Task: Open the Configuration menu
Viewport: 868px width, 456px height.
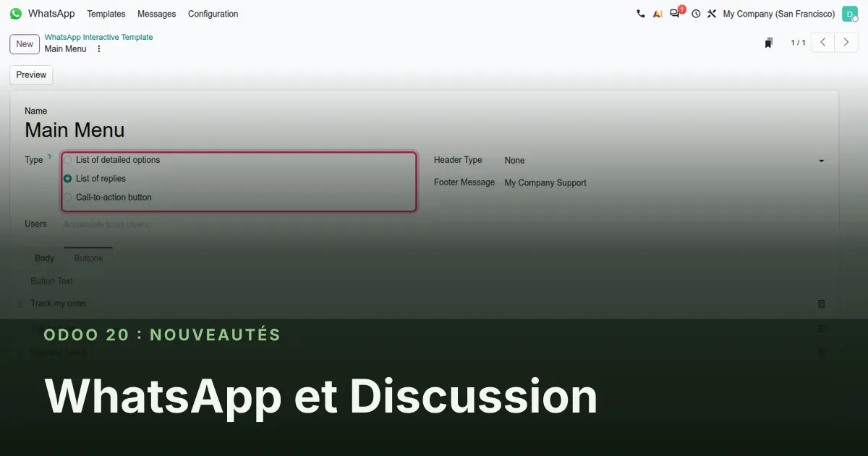Action: pos(213,14)
